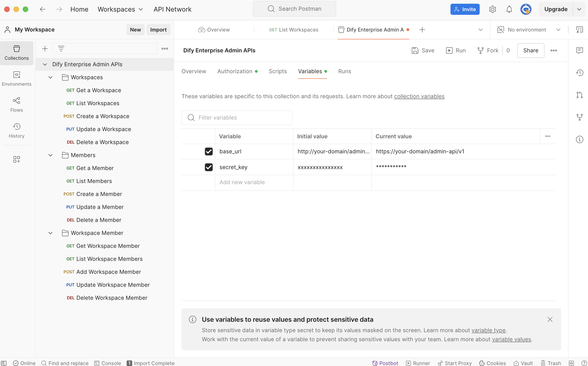Open the collection variables link
The height and width of the screenshot is (366, 588).
point(419,96)
